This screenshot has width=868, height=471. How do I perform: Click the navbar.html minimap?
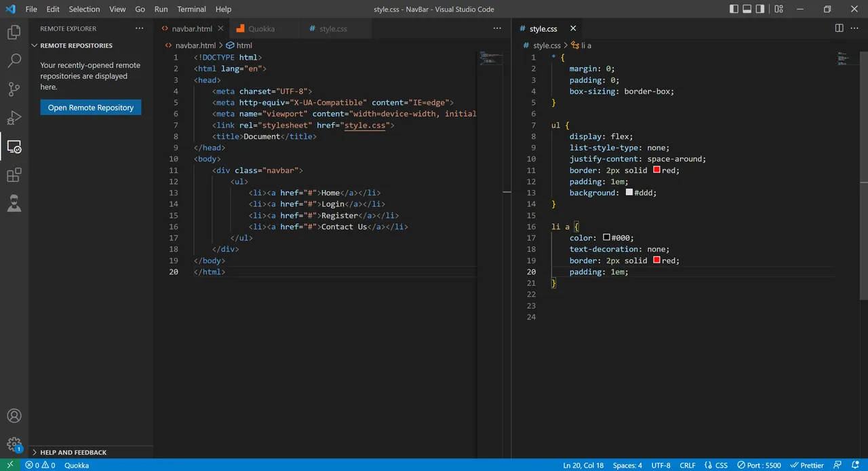(x=491, y=58)
